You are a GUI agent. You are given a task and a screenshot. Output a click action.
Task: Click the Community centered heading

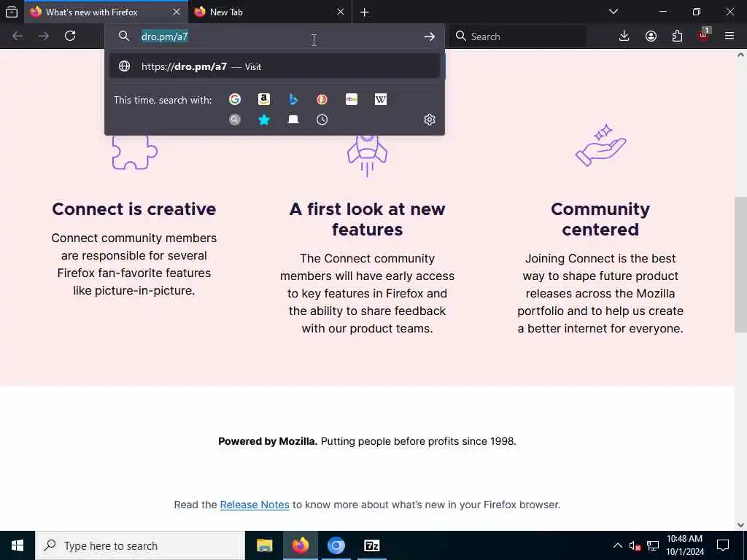coord(600,219)
